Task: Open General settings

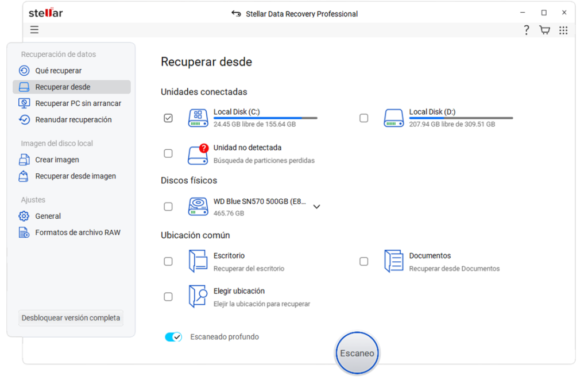Action: tap(72, 216)
